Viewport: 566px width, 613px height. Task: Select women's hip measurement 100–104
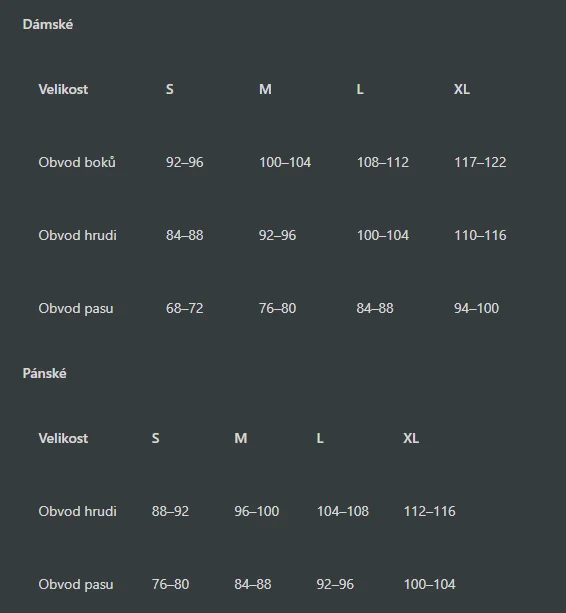click(x=285, y=162)
